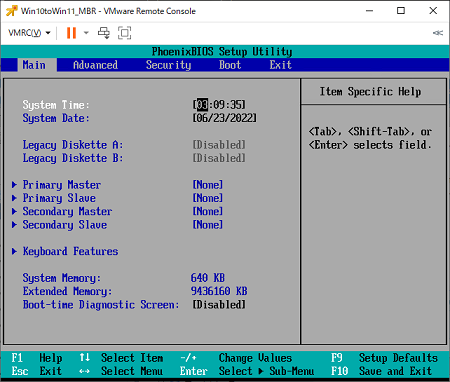Click the send Ctrl+Alt+Del icon
Image resolution: width=450 pixels, height=382 pixels.
104,33
